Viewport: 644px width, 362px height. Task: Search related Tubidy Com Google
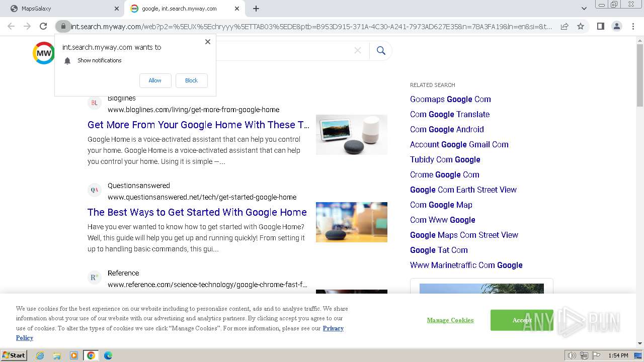pyautogui.click(x=445, y=159)
